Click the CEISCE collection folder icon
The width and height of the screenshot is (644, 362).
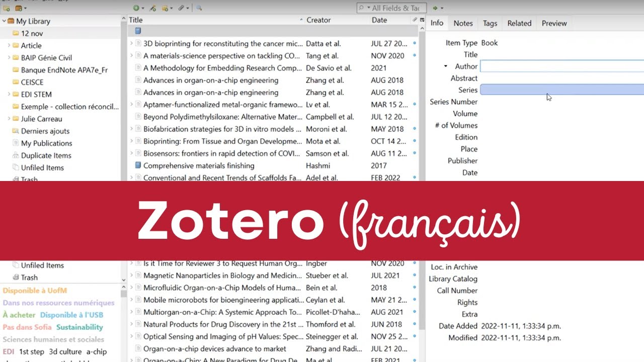(x=16, y=82)
